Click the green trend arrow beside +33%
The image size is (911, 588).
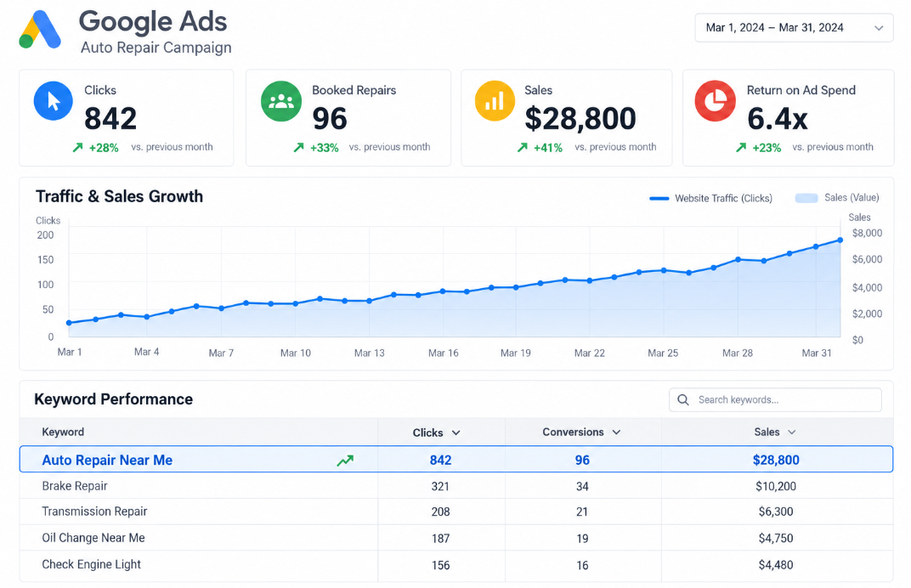click(x=298, y=148)
